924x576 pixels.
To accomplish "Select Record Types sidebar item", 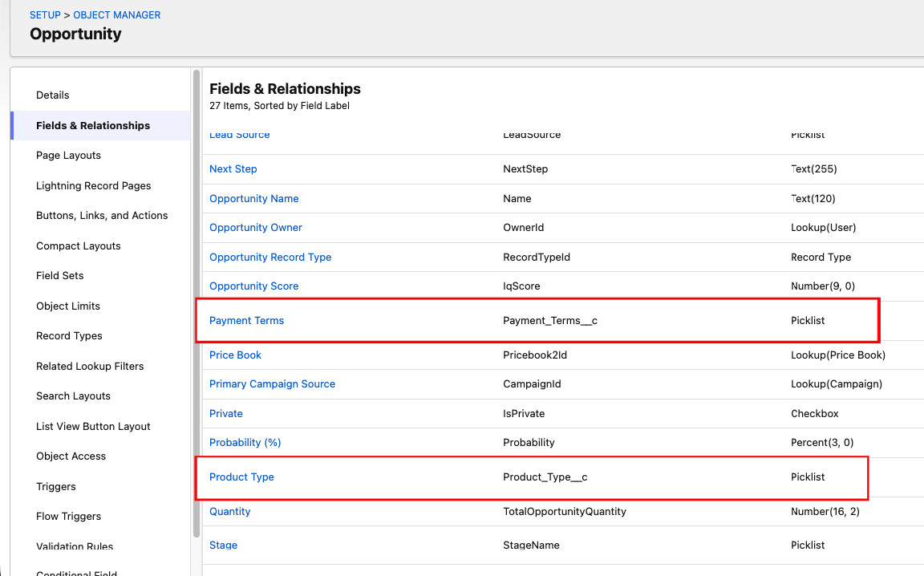I will [x=69, y=335].
